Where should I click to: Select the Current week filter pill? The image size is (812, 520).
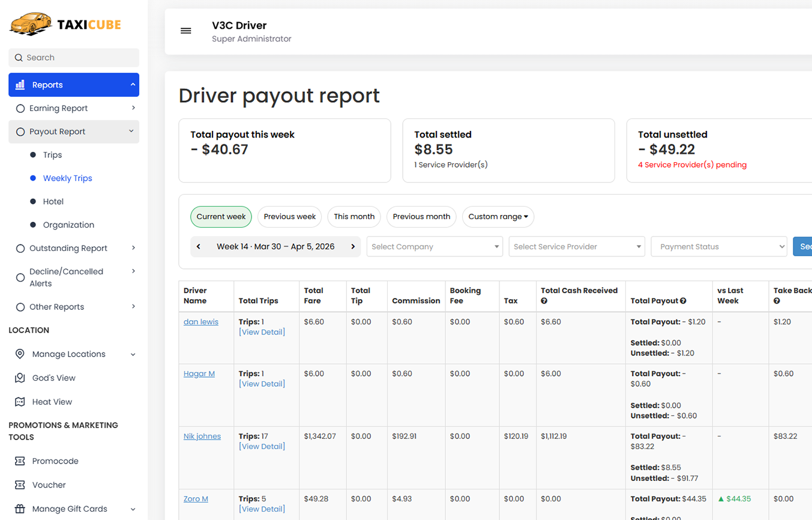[221, 217]
